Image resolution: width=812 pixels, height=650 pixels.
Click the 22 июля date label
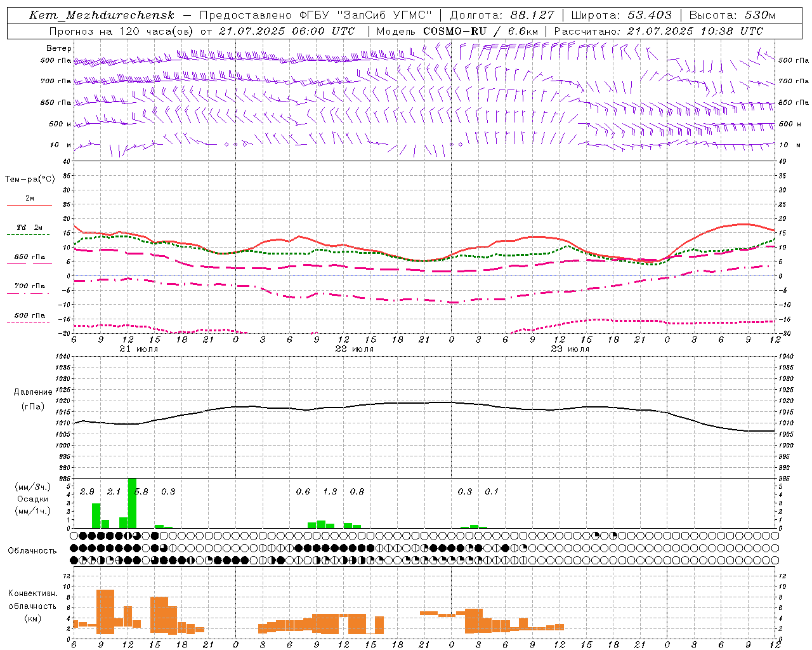tap(355, 349)
